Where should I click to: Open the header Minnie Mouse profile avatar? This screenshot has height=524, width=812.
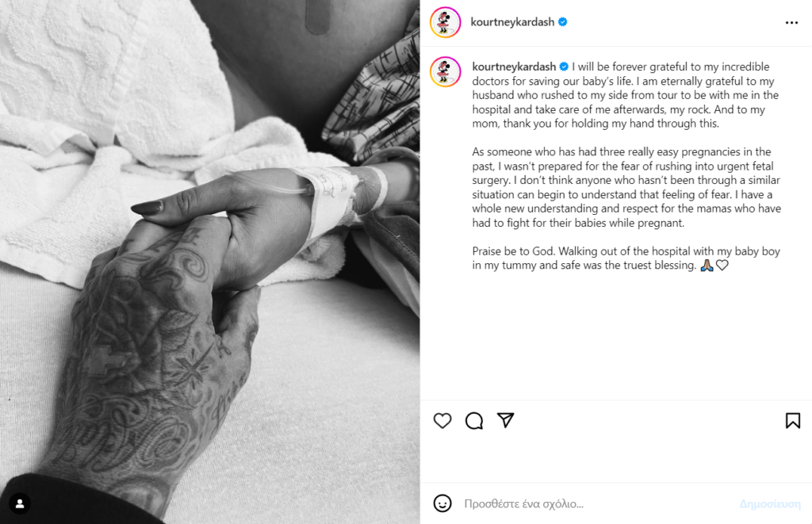pyautogui.click(x=446, y=22)
